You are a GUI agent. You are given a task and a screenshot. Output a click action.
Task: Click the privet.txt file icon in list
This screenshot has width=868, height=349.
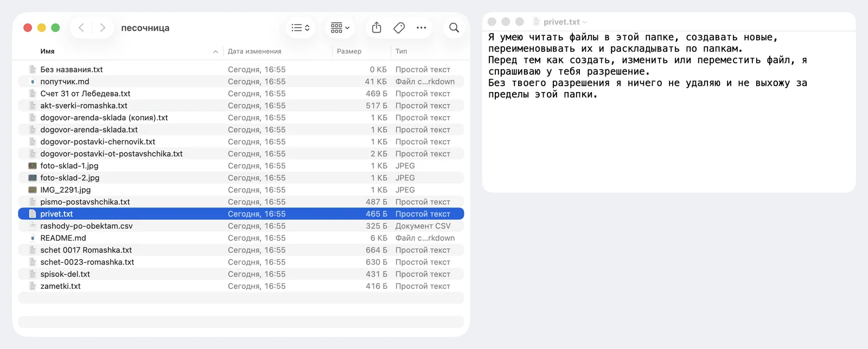pyautogui.click(x=33, y=214)
